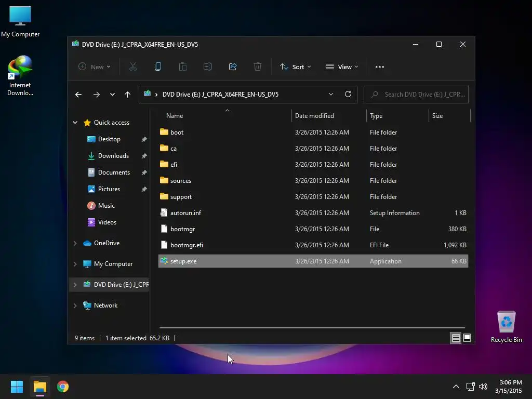The image size is (532, 399).
Task: Open the clock and date in taskbar
Action: pyautogui.click(x=508, y=387)
